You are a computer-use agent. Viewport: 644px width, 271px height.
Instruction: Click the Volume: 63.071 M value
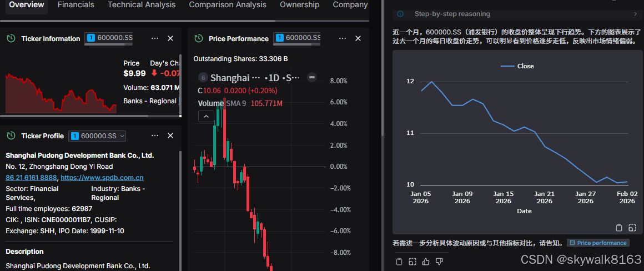pyautogui.click(x=152, y=87)
